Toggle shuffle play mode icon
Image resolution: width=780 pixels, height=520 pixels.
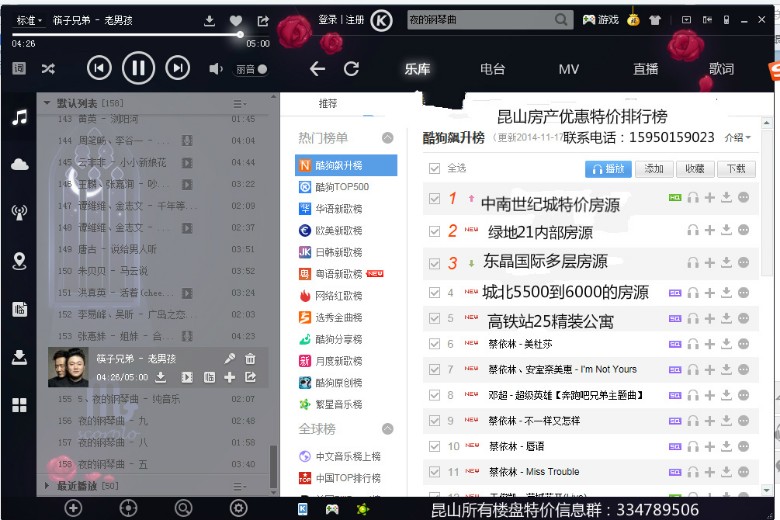point(48,69)
